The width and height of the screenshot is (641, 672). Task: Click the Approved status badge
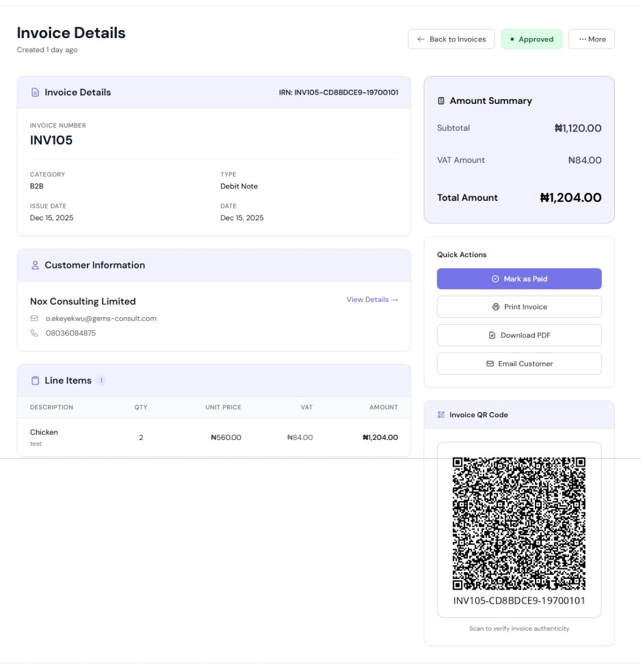(x=532, y=39)
